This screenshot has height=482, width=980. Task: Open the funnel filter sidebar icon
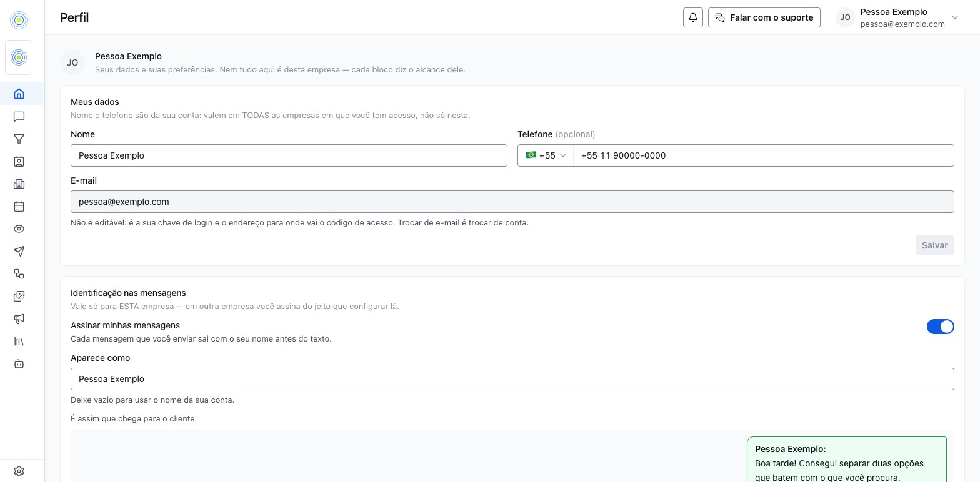[19, 139]
